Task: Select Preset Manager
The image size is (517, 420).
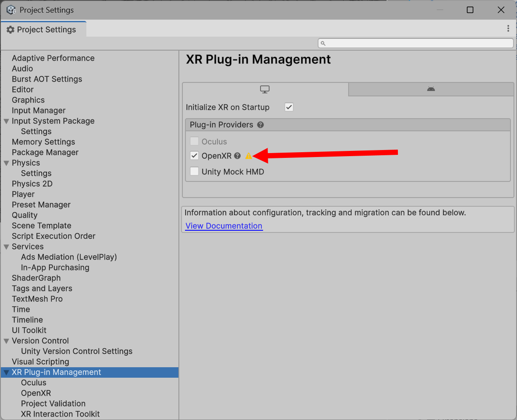Action: (41, 205)
